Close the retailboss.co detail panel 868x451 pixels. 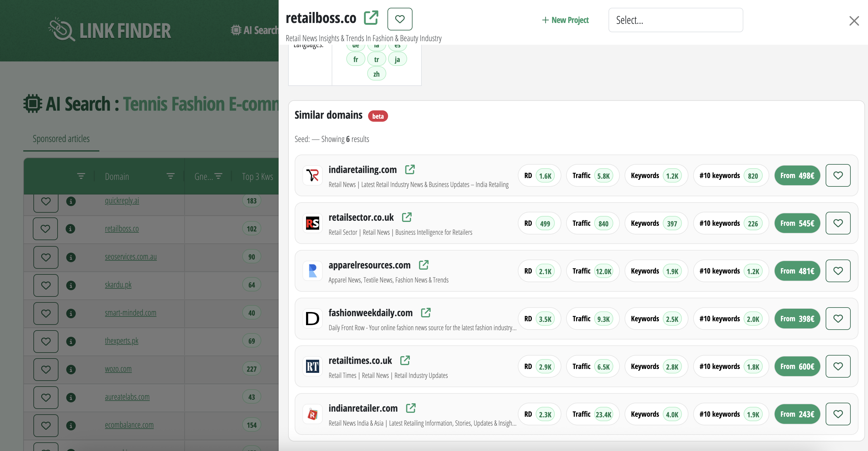(x=854, y=21)
